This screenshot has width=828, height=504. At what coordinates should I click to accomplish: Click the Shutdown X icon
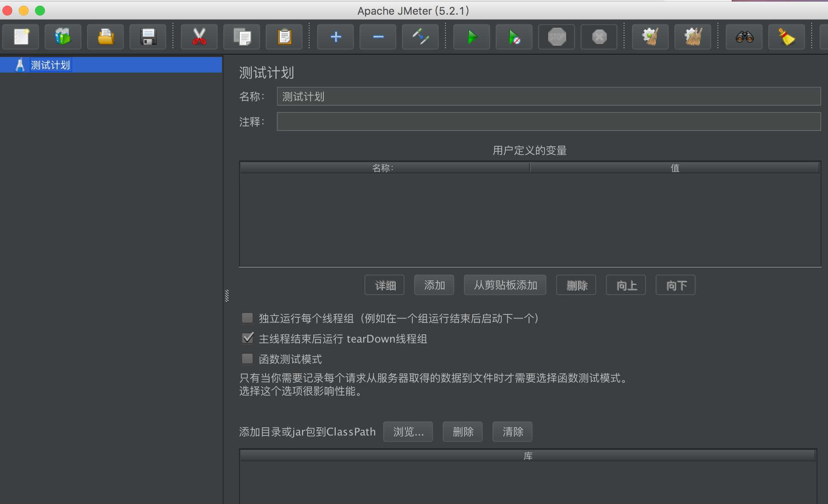coord(599,37)
